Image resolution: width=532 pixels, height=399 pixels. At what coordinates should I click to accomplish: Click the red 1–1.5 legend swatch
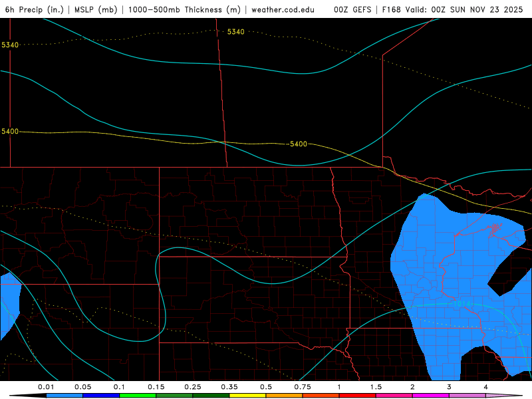coord(358,396)
